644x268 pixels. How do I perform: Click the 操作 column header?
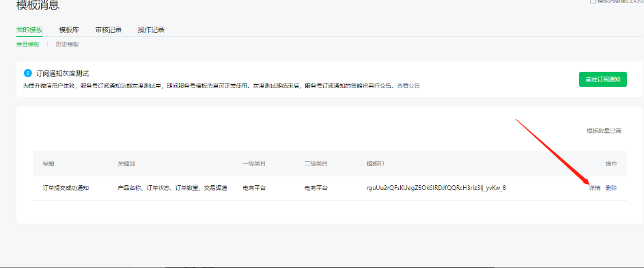[611, 163]
